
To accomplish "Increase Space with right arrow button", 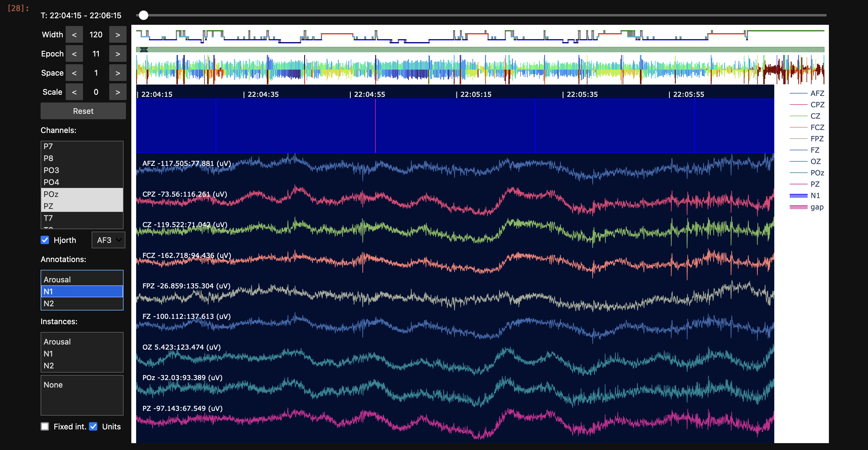I will [x=118, y=73].
